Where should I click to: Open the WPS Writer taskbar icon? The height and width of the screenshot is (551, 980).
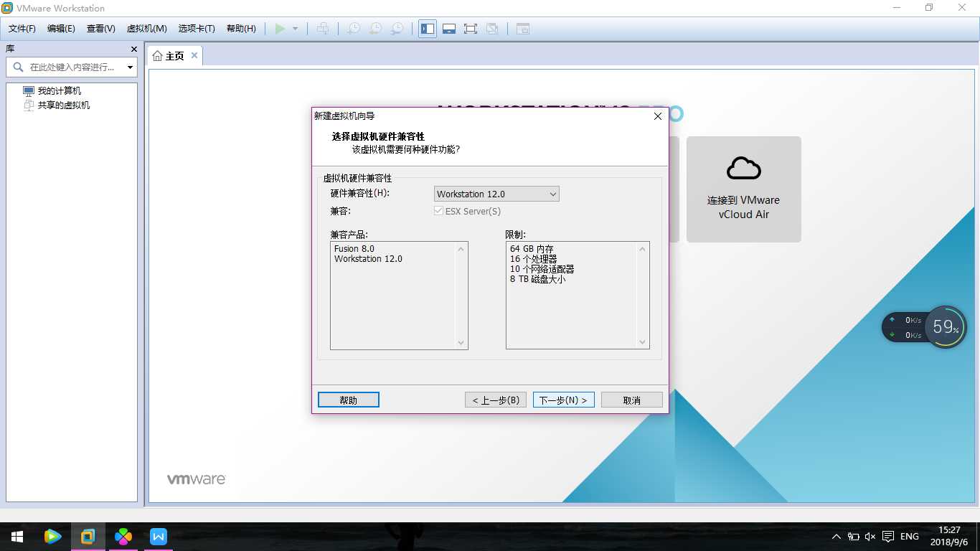click(x=159, y=537)
